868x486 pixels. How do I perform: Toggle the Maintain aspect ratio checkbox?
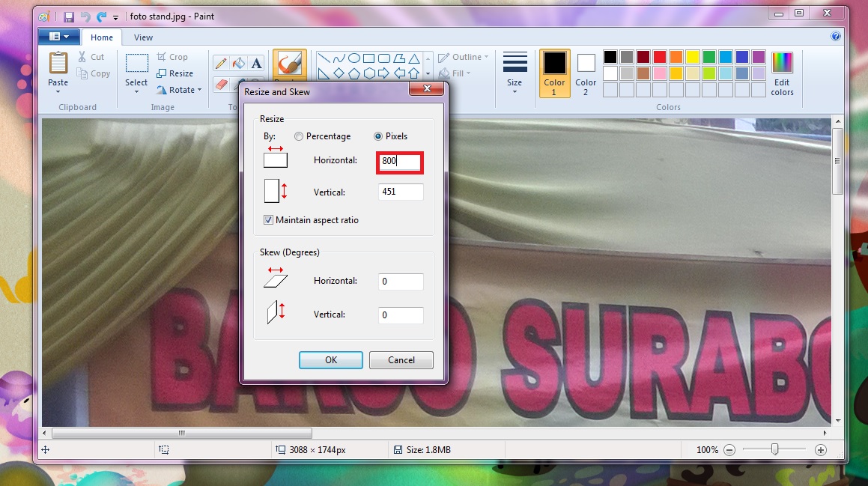pos(268,219)
